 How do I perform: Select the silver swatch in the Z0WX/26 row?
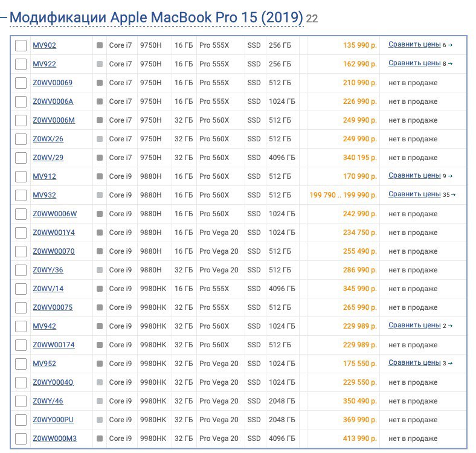point(100,139)
